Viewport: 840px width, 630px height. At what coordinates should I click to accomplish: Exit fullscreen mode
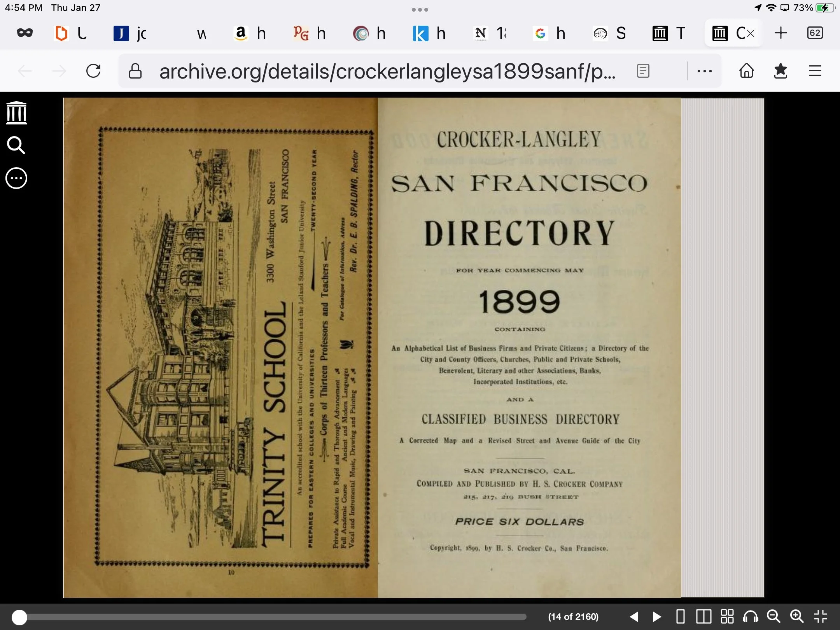pos(821,616)
